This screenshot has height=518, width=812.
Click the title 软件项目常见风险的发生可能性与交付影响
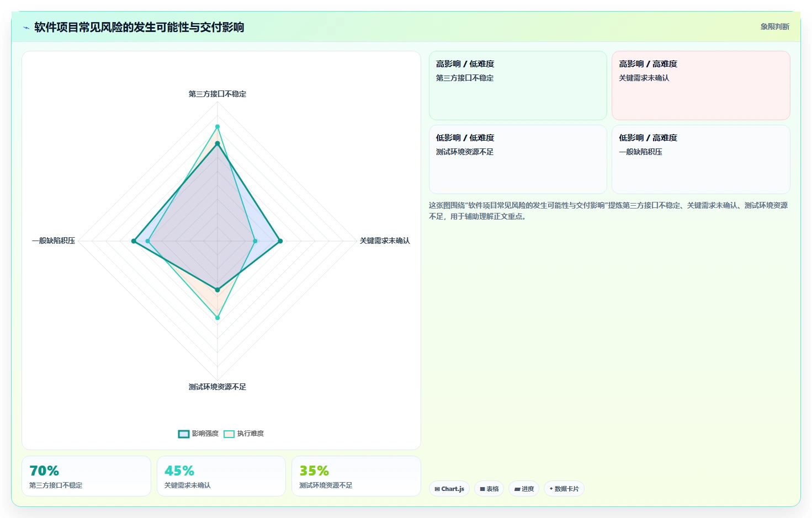pos(139,27)
